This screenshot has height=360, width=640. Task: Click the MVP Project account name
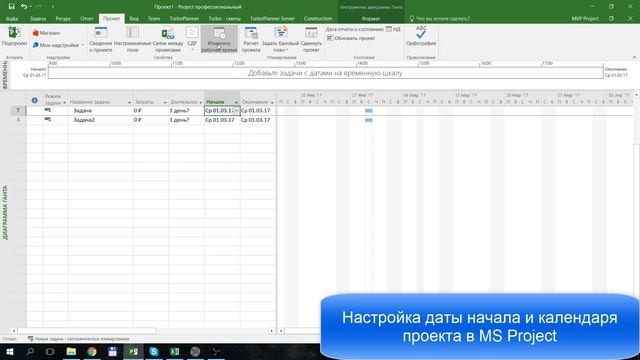[x=585, y=19]
